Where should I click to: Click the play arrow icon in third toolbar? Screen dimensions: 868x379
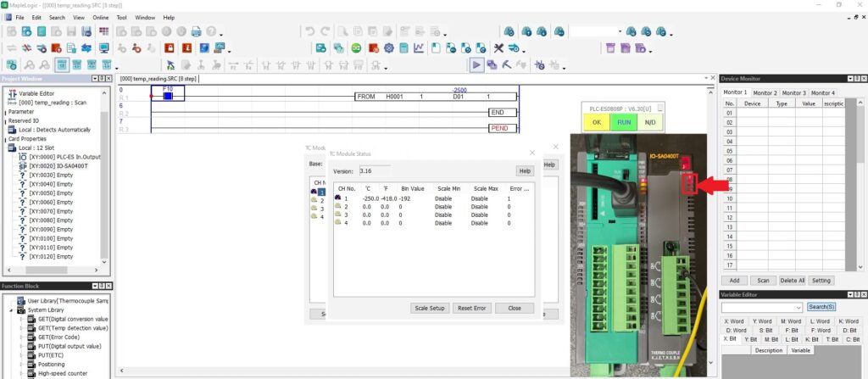point(476,64)
